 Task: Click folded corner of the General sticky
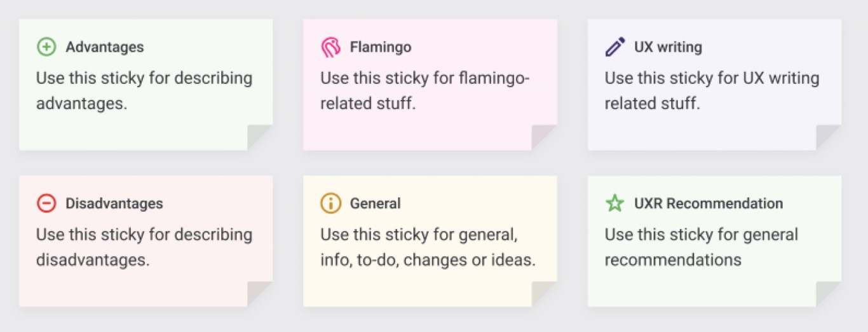tap(544, 294)
